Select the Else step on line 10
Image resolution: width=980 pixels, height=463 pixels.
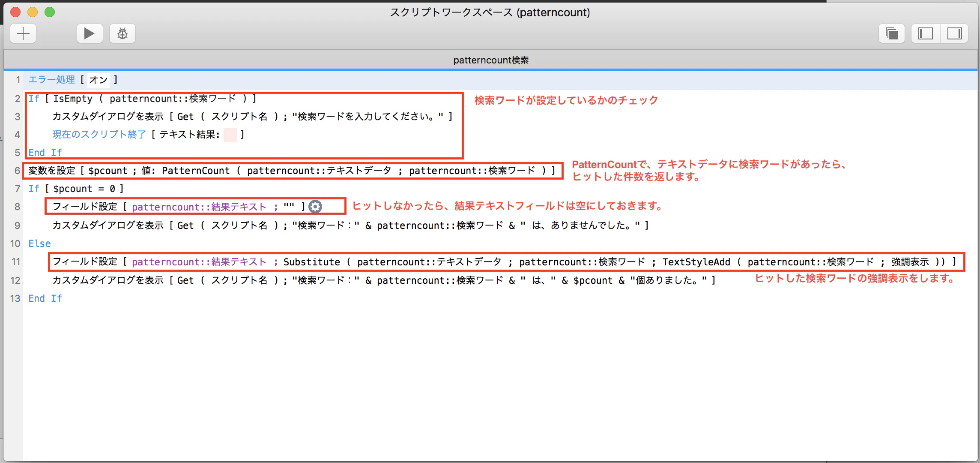[39, 244]
